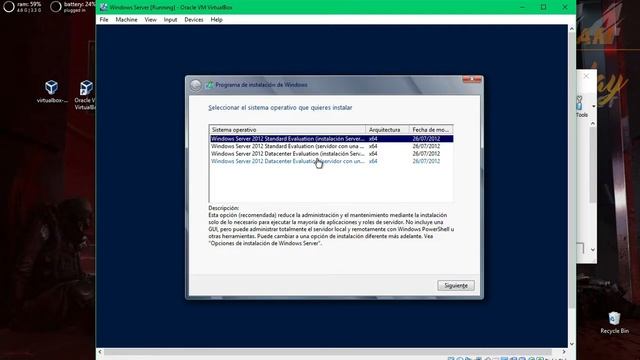Image resolution: width=640 pixels, height=360 pixels.
Task: Click the VirtualBox window title icon
Action: (104, 7)
